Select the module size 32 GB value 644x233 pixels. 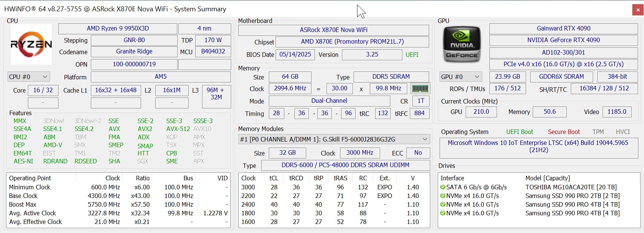coord(287,153)
